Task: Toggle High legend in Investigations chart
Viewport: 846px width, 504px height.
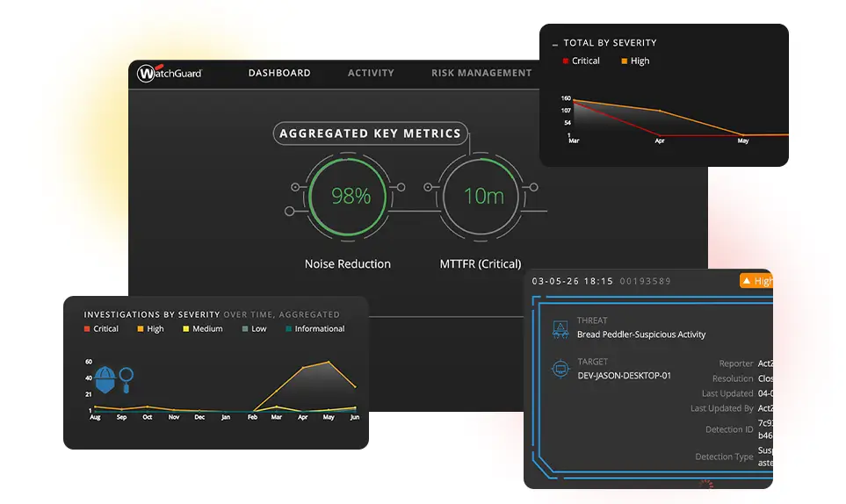Action: point(150,328)
